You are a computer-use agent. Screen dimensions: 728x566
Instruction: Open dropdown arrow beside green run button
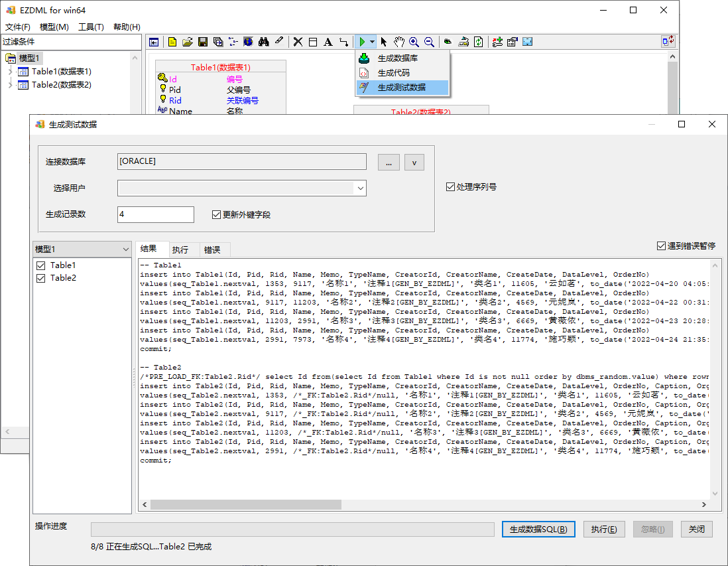372,42
